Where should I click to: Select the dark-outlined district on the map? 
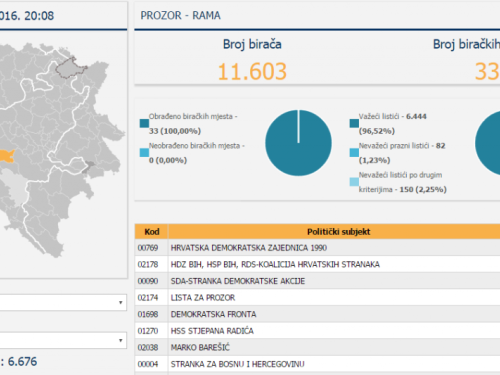point(70,68)
